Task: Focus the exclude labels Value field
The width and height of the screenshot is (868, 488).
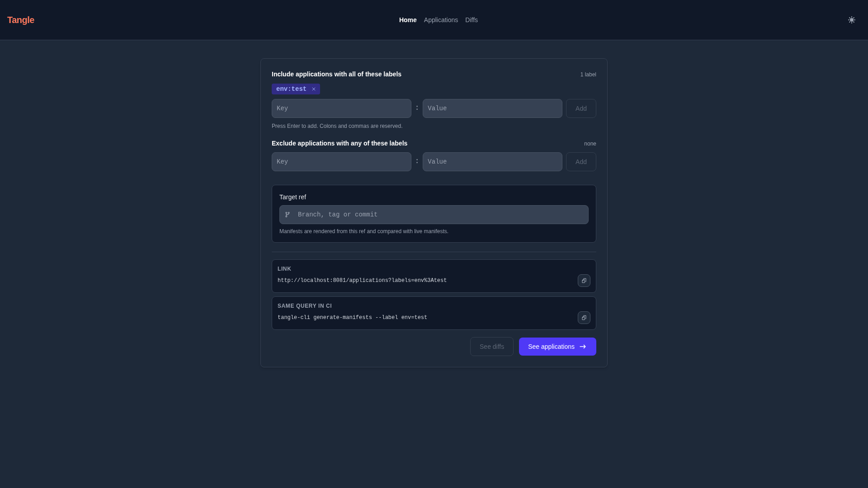Action: (x=492, y=162)
